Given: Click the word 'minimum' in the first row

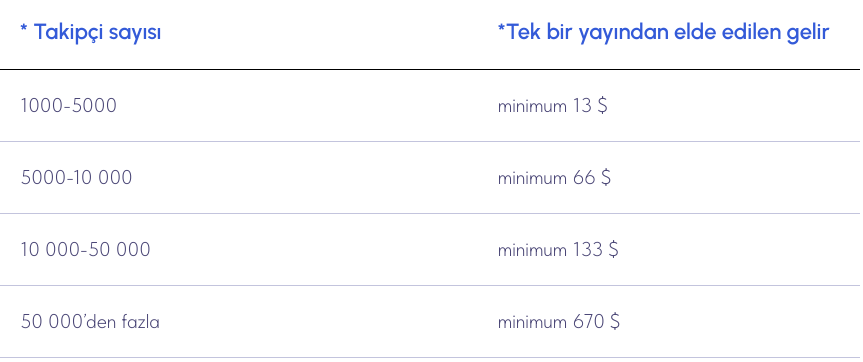Looking at the screenshot, I should [x=532, y=106].
